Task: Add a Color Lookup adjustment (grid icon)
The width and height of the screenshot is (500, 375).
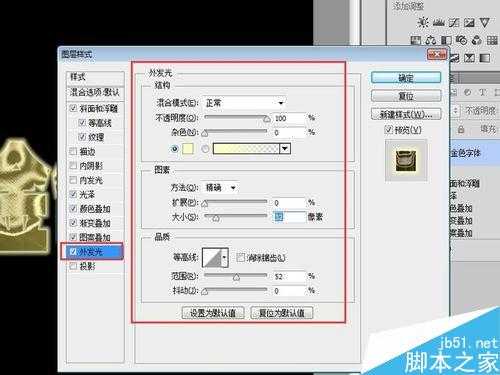Action: 492,40
